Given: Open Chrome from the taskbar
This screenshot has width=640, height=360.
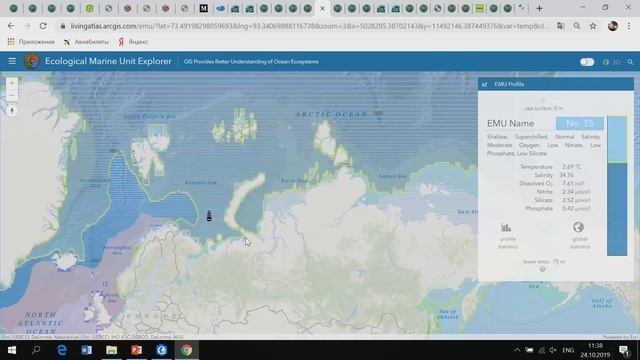Looking at the screenshot, I should point(187,350).
